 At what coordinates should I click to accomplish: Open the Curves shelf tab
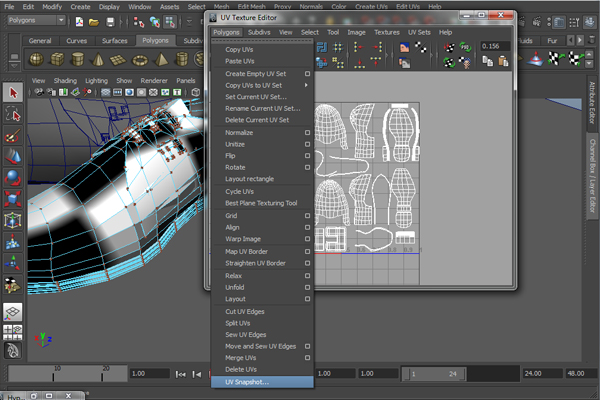(77, 41)
